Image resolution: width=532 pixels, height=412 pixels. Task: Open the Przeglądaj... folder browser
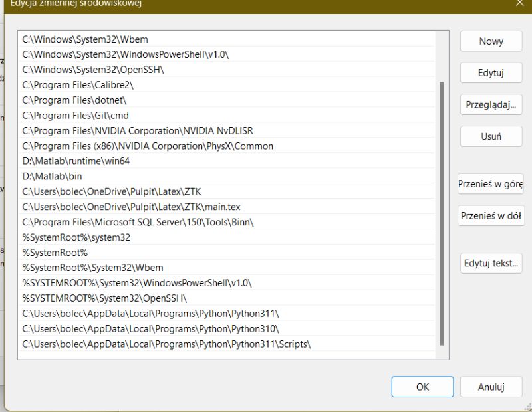click(491, 104)
